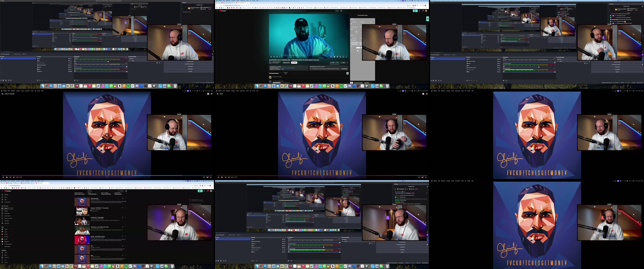Hide Bild 2 source in lower OBS window
This screenshot has width=644, height=269.
tap(283, 239)
